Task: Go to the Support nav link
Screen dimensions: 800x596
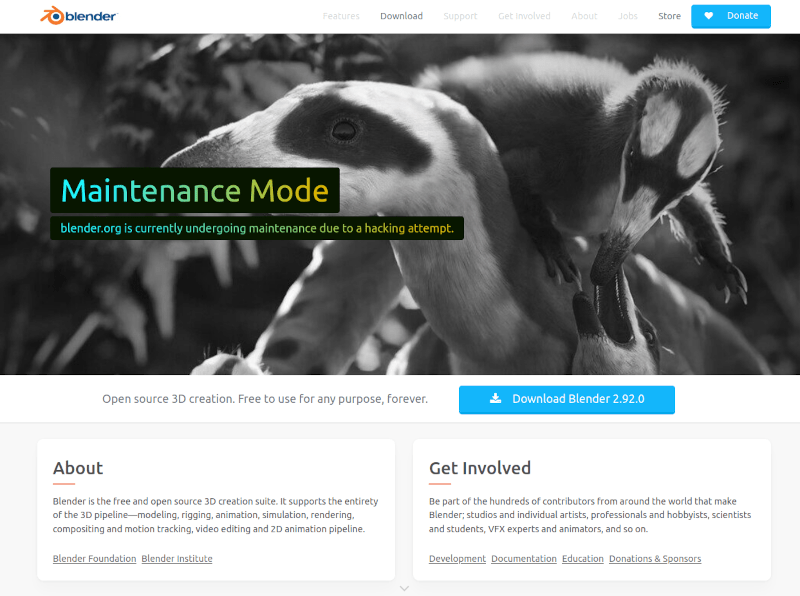Action: [460, 16]
